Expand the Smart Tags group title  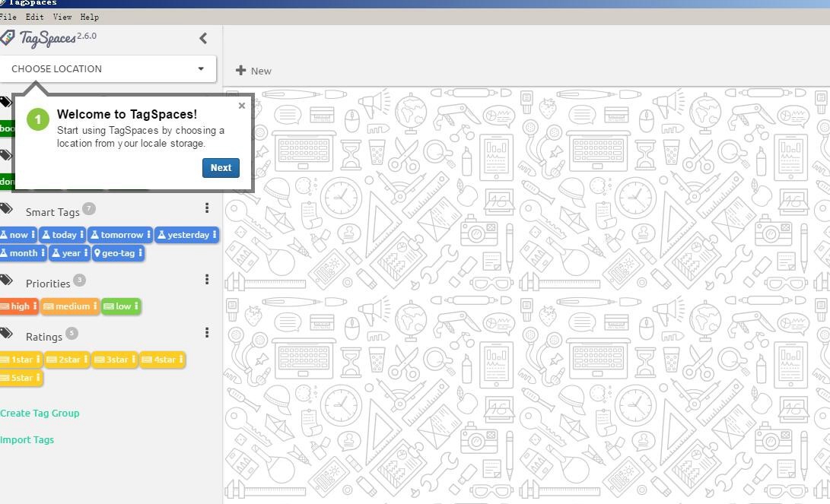click(52, 212)
